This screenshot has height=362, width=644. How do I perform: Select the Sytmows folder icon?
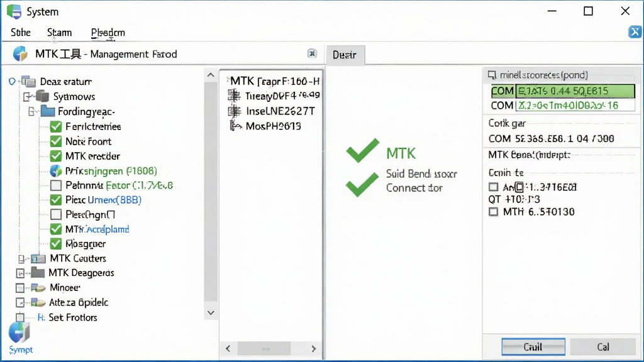click(x=42, y=96)
